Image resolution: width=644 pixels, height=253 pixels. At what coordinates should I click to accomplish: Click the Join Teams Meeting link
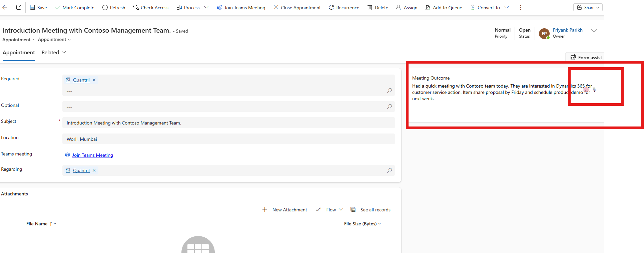click(x=92, y=155)
